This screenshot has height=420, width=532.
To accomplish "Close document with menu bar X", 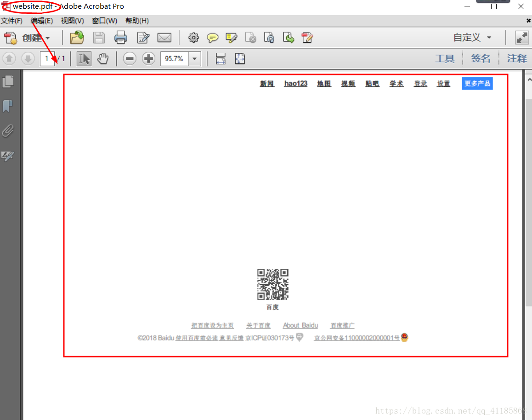I will [528, 21].
